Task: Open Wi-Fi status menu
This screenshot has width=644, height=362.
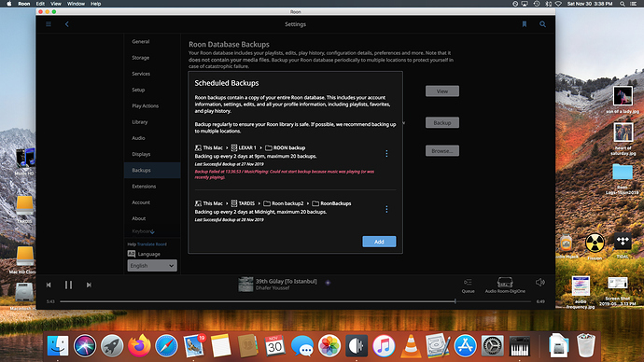Action: click(x=558, y=4)
